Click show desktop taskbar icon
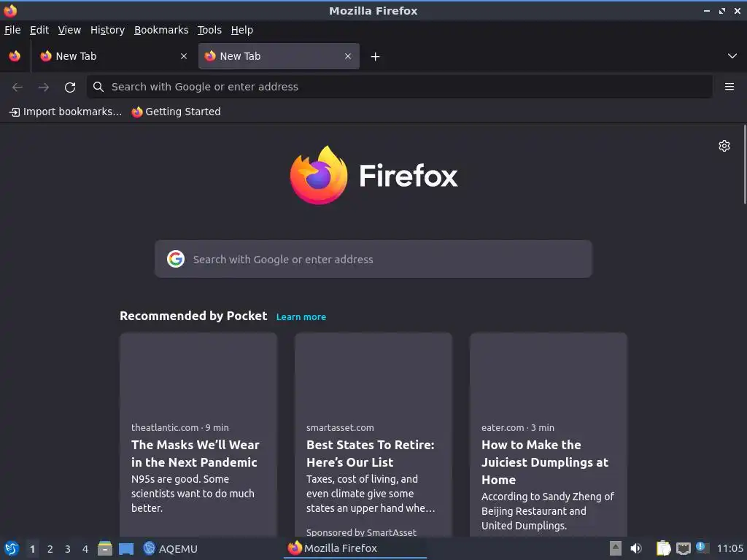Screen dimensions: 747x560 (126, 549)
